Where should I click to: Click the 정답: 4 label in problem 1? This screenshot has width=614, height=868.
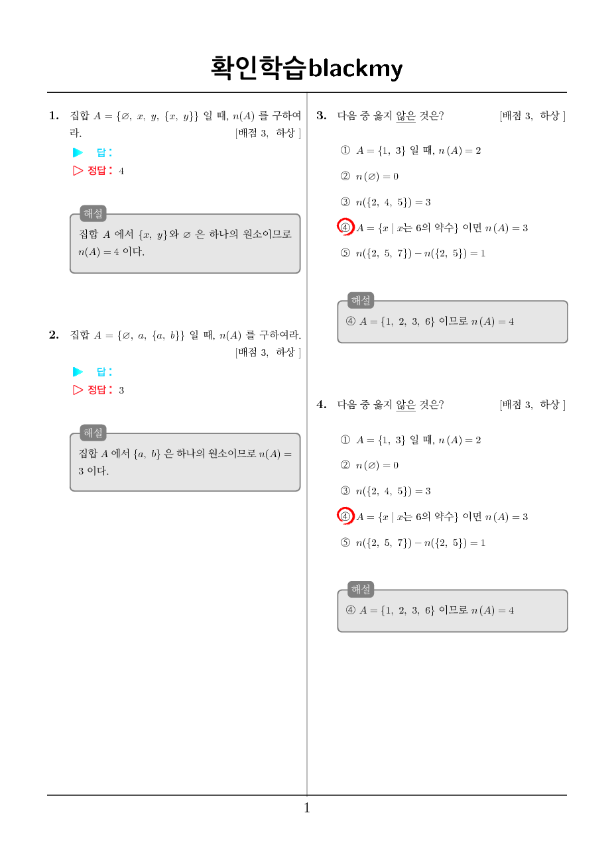coord(106,170)
